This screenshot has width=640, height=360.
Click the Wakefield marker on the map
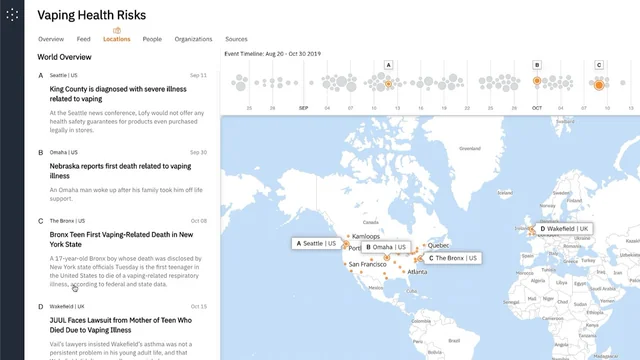(x=532, y=230)
